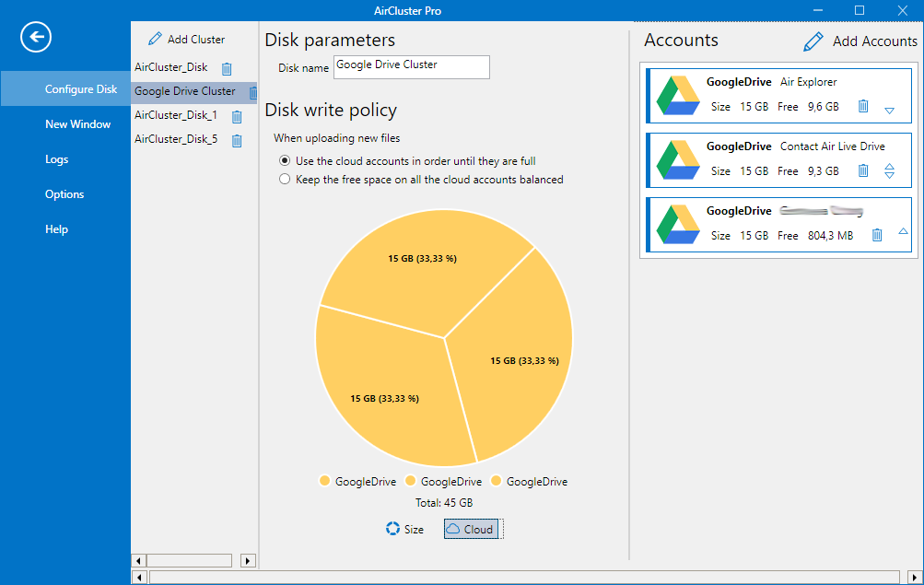Remove the 804,3 MB free account via trash

click(x=877, y=235)
